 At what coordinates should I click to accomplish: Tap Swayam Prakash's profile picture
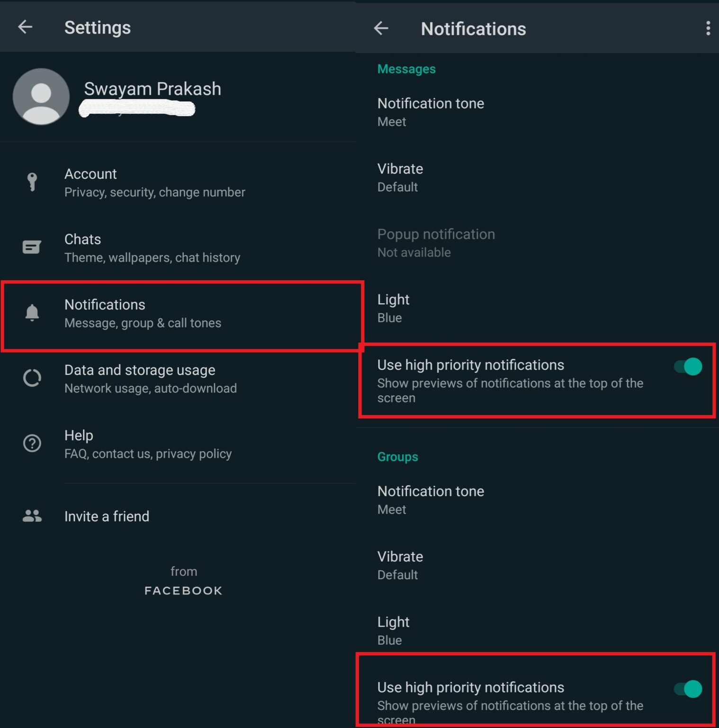coord(41,96)
